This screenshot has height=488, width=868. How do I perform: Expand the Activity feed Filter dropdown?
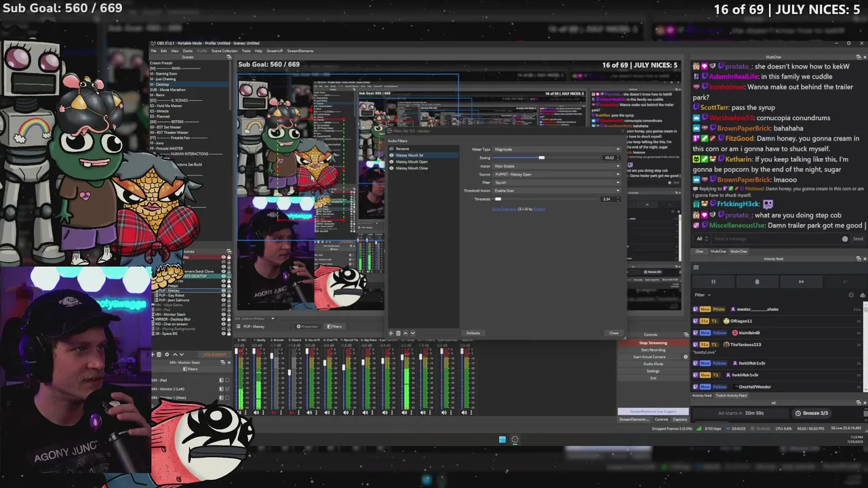click(x=703, y=295)
